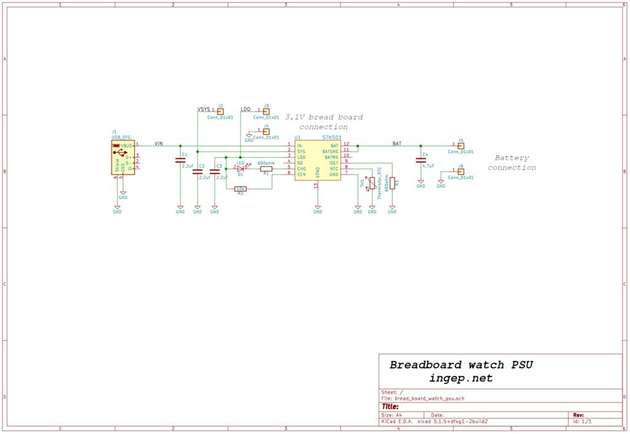The image size is (630, 434).
Task: Select the 4.7uF capacitor on BAT line
Action: [421, 160]
